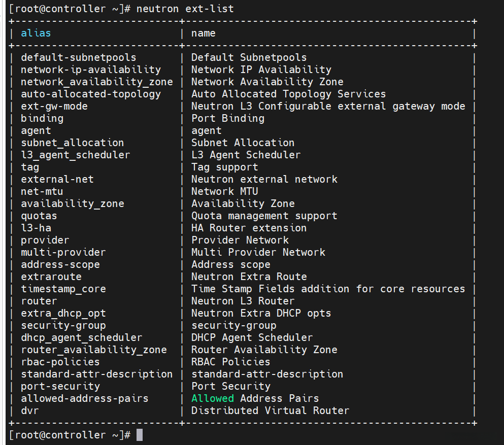Click the 'net-mtu' alias entry
The image size is (504, 445).
click(x=42, y=191)
